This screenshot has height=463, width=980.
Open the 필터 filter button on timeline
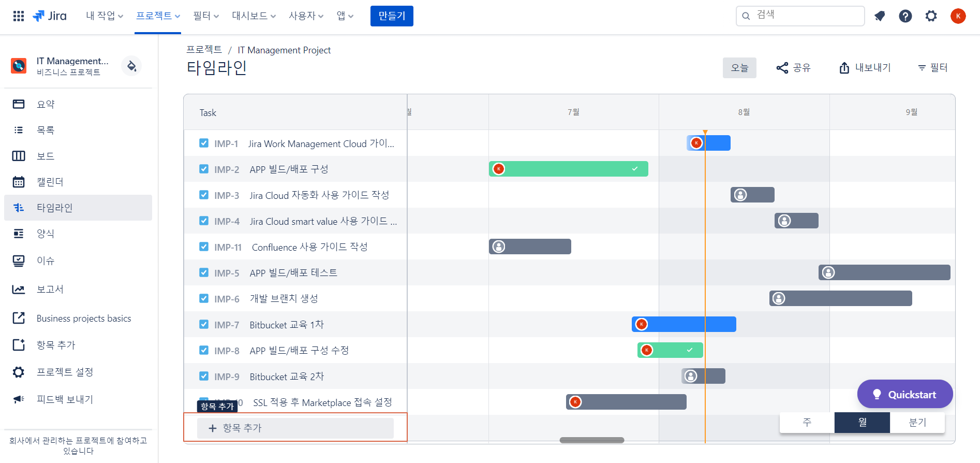click(x=932, y=68)
